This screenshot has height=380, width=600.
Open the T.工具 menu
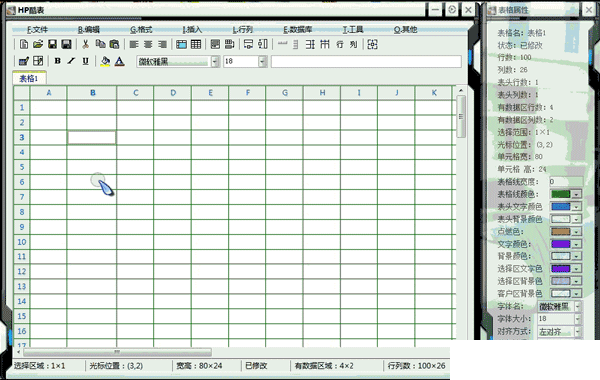click(353, 29)
